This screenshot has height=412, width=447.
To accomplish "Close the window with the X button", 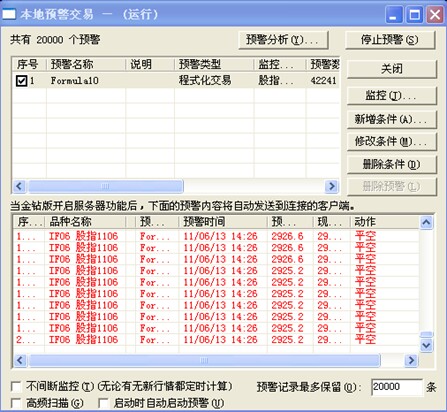I will click(435, 15).
